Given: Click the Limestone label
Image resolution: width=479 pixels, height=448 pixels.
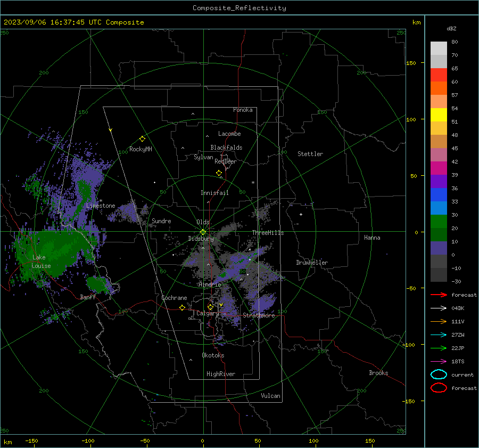Looking at the screenshot, I should tap(101, 206).
